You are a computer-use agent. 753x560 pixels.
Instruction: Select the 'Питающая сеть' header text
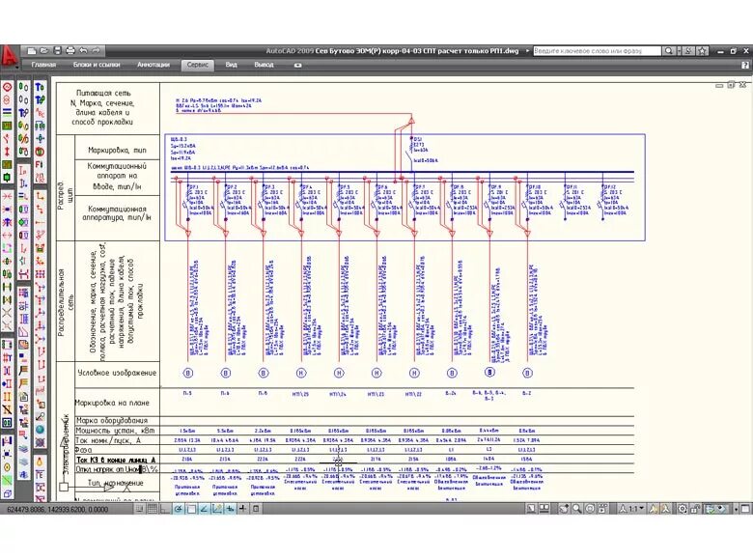pos(103,93)
